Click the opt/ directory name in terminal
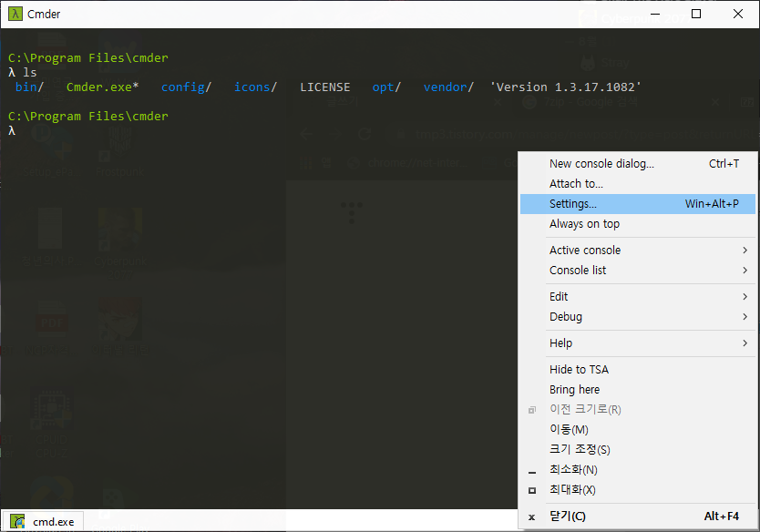This screenshot has height=532, width=760. [386, 87]
